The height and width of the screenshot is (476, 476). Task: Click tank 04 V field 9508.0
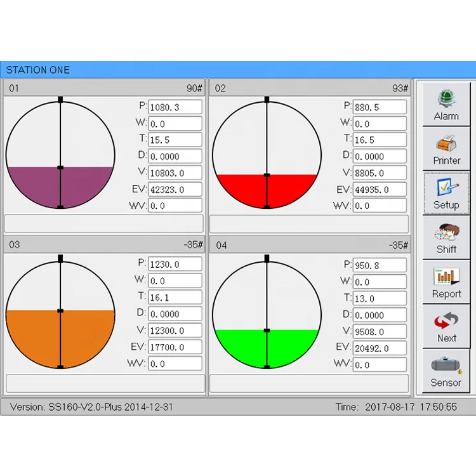[x=380, y=331]
